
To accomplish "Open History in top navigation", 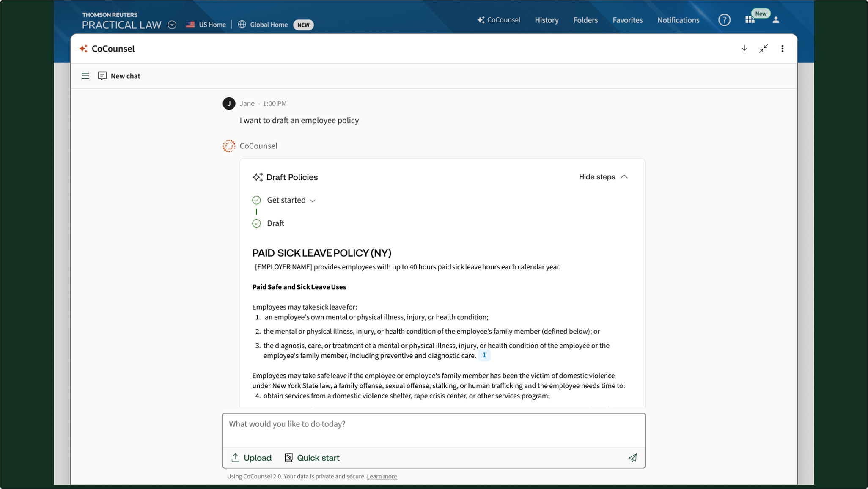I will 547,20.
